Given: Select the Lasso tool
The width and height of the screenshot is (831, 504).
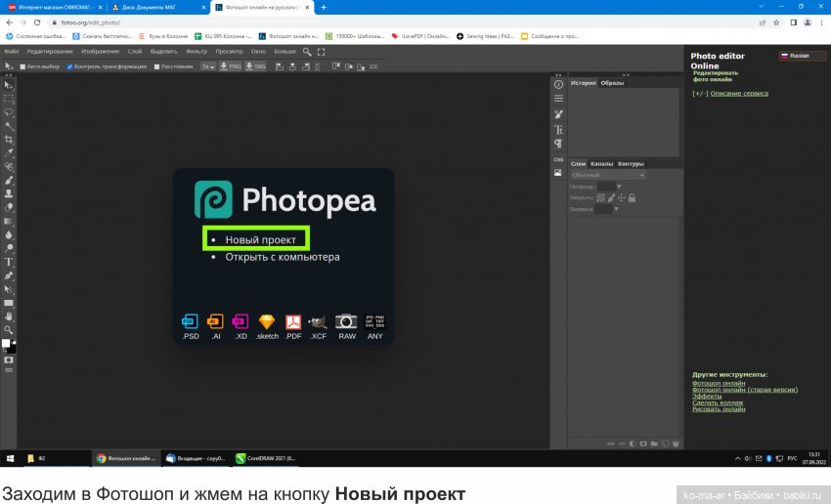Looking at the screenshot, I should point(9,112).
